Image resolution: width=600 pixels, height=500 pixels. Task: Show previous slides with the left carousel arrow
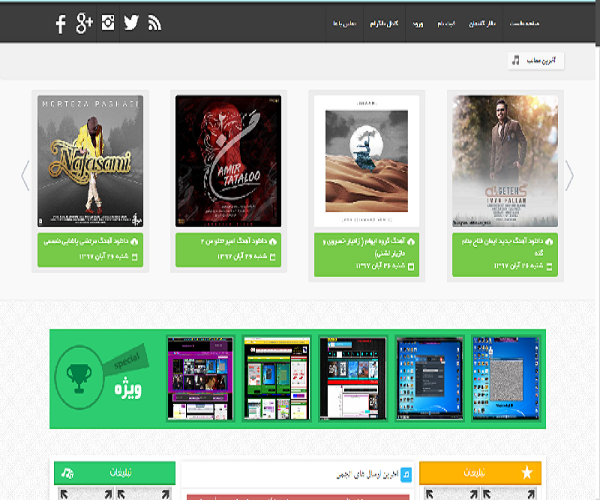25,176
